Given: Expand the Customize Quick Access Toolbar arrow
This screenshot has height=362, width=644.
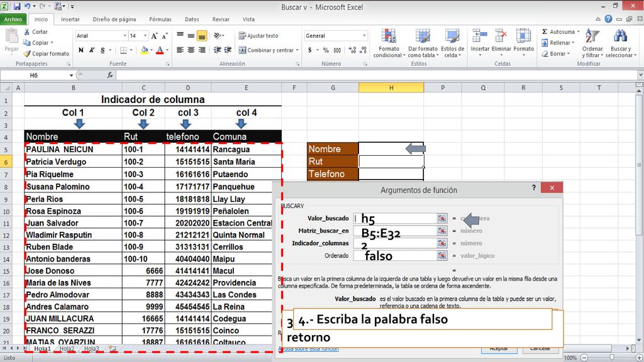Looking at the screenshot, I should (x=72, y=6).
